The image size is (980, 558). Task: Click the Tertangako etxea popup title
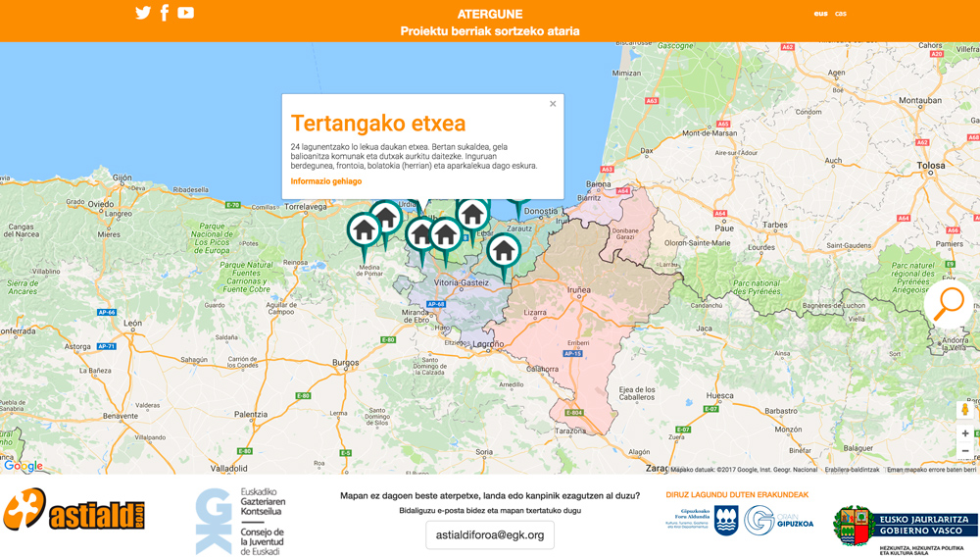[378, 124]
